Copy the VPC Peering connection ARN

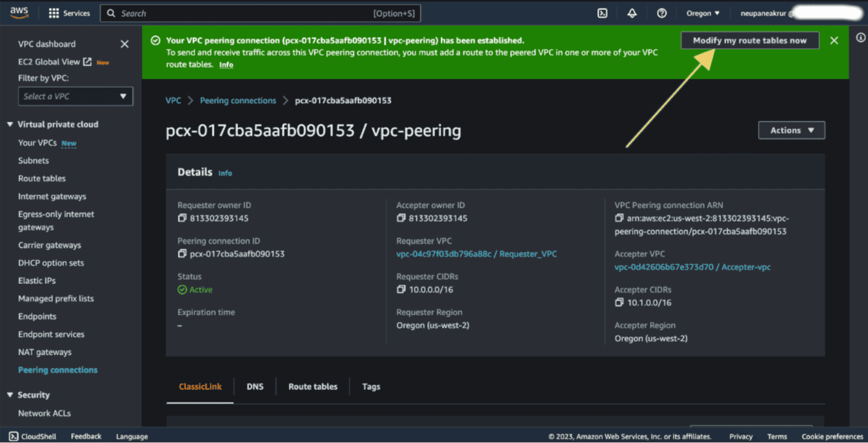(x=619, y=218)
